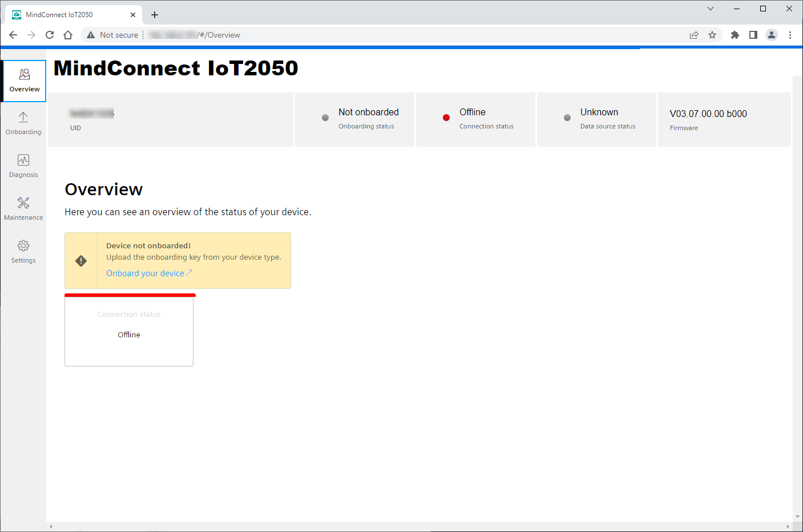The height and width of the screenshot is (532, 803).
Task: Open the tab search dropdown arrow
Action: [x=711, y=9]
